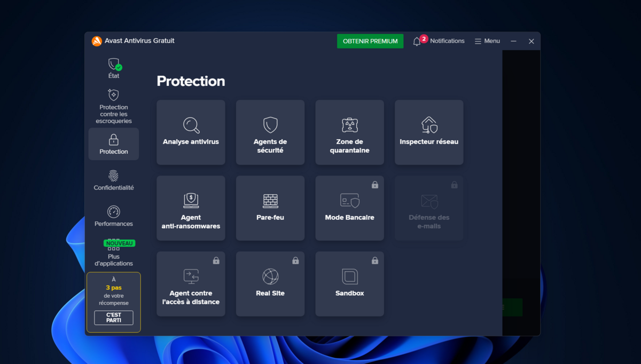Screen dimensions: 641x364
Task: Select the Plus d'applications label
Action: (x=114, y=260)
